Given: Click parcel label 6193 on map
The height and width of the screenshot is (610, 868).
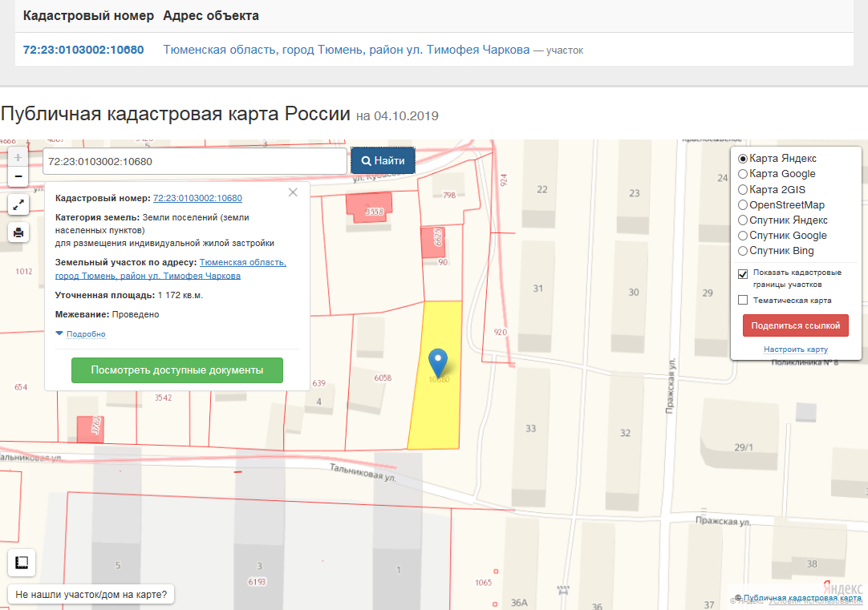Looking at the screenshot, I should coord(258,582).
